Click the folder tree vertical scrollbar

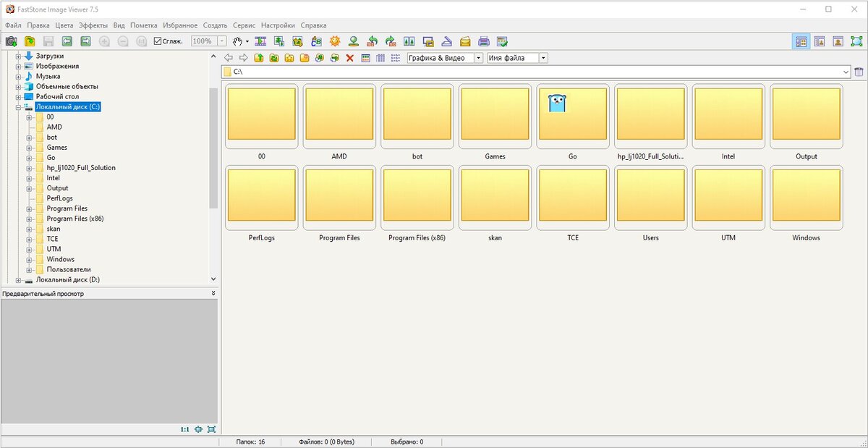pos(213,148)
